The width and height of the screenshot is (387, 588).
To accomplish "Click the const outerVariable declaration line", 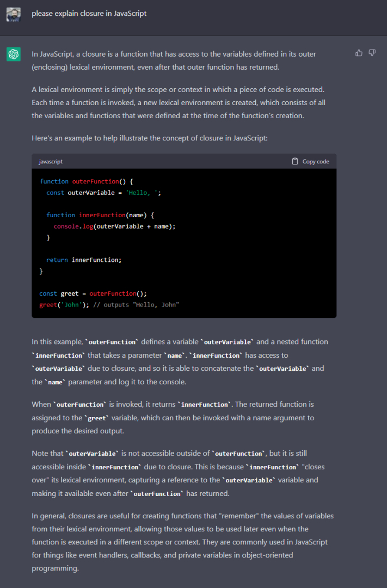I will coord(103,193).
